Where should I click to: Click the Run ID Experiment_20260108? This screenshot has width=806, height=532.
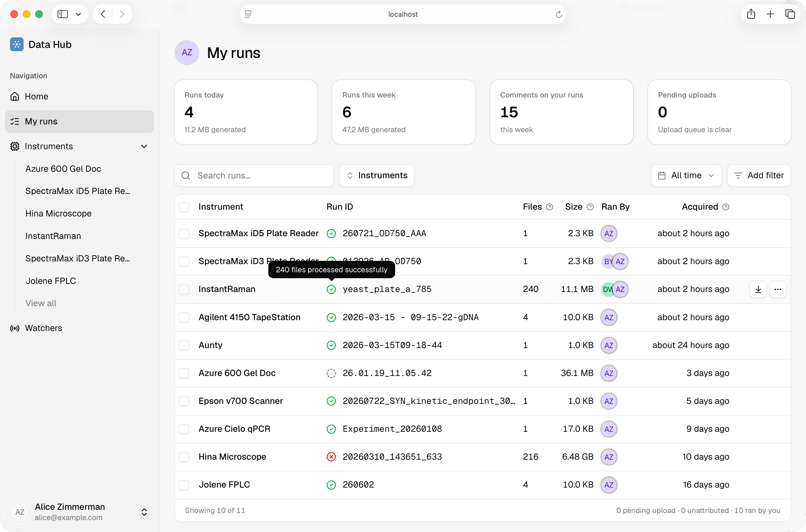click(x=392, y=429)
